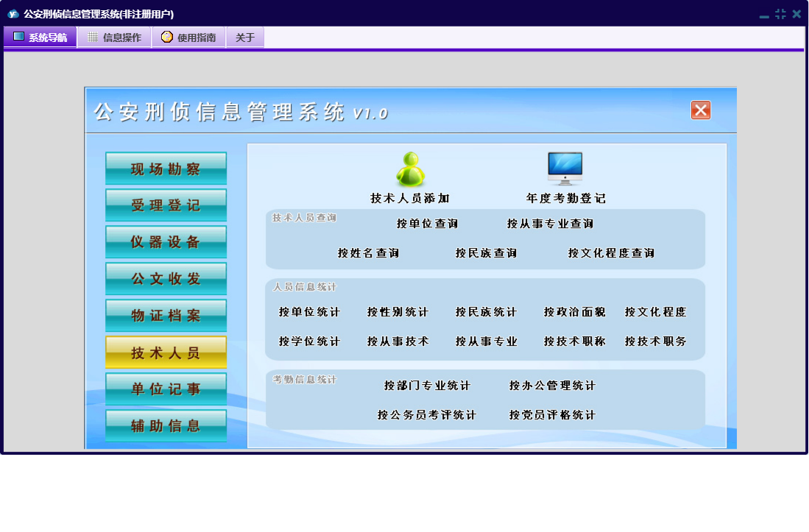Image resolution: width=809 pixels, height=532 pixels.
Task: Click the highlighted 技术人员 button
Action: tap(166, 352)
